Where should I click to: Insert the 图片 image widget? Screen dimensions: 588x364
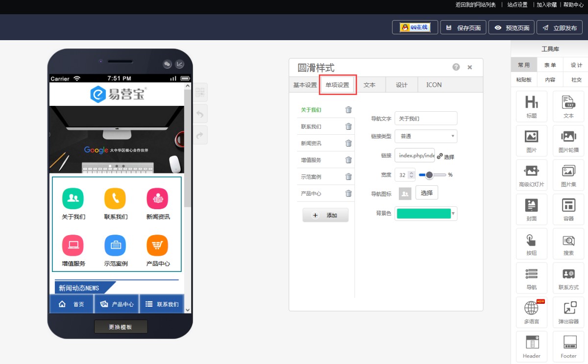click(532, 141)
